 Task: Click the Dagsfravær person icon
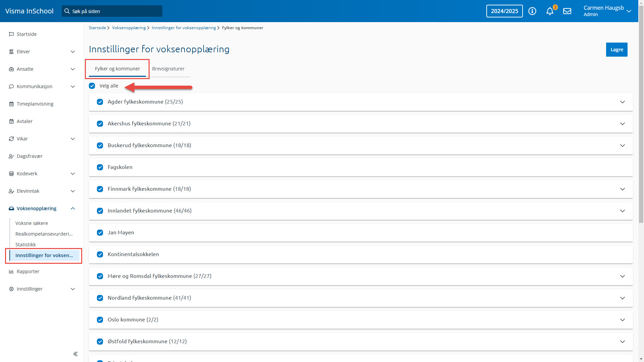point(11,156)
